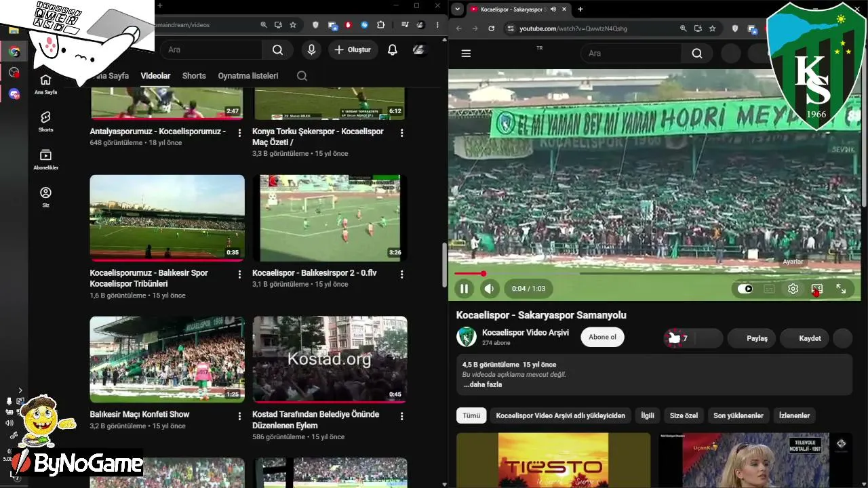Open the extensions puzzle icon, left browser
Screen dimensions: 868x488
pyautogui.click(x=381, y=25)
